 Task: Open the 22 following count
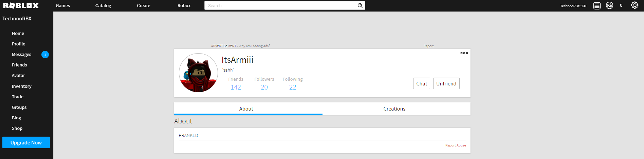(x=293, y=87)
